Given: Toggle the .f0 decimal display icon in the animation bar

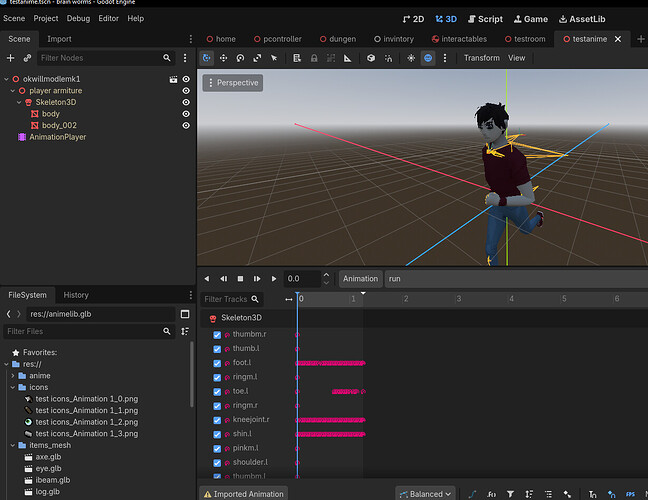Looking at the screenshot, I should (x=491, y=494).
